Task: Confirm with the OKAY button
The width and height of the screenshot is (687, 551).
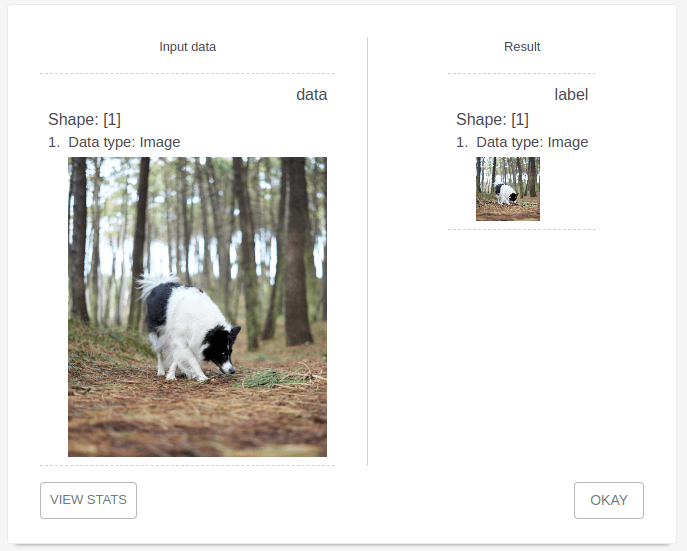Action: point(609,500)
